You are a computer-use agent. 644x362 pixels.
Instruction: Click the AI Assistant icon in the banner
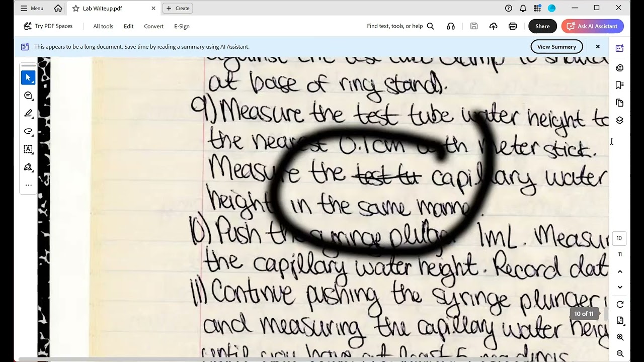pyautogui.click(x=25, y=47)
